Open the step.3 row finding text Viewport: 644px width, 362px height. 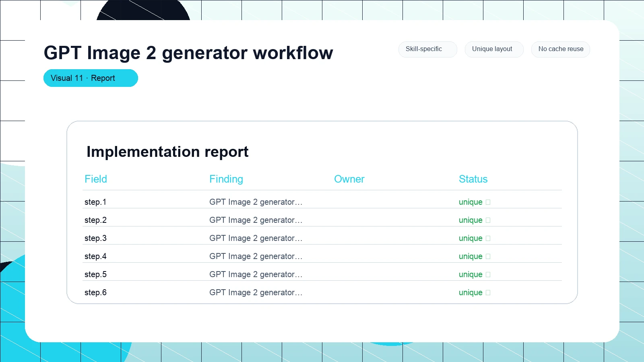(x=256, y=238)
